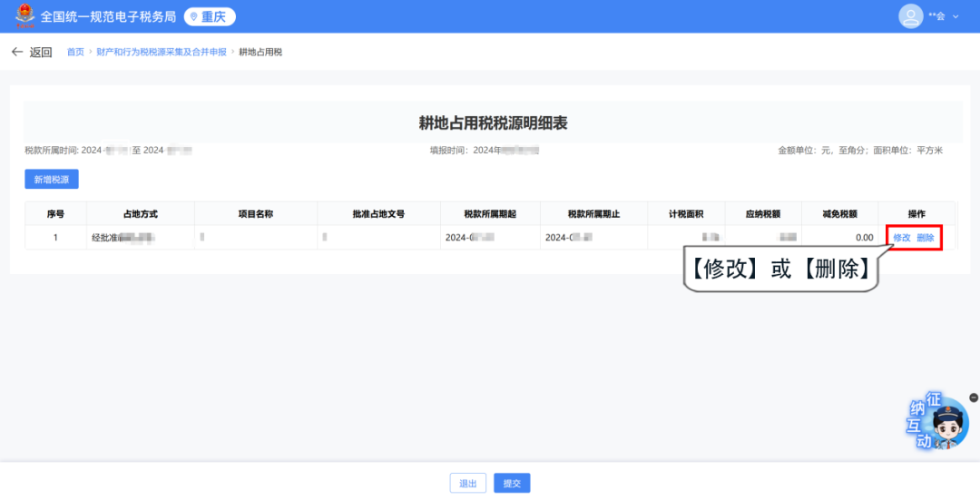Click the row number 1 cell
980x500 pixels.
(55, 238)
